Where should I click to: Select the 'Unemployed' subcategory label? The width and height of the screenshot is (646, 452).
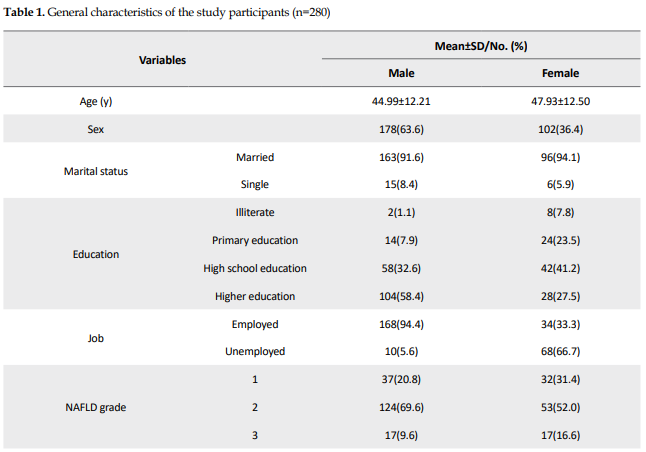click(x=255, y=351)
